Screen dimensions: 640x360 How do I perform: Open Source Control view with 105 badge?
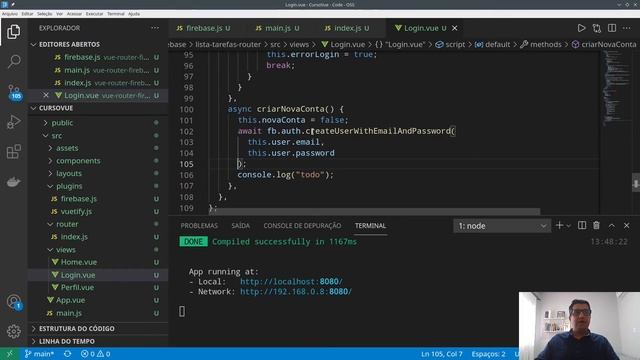point(14,92)
